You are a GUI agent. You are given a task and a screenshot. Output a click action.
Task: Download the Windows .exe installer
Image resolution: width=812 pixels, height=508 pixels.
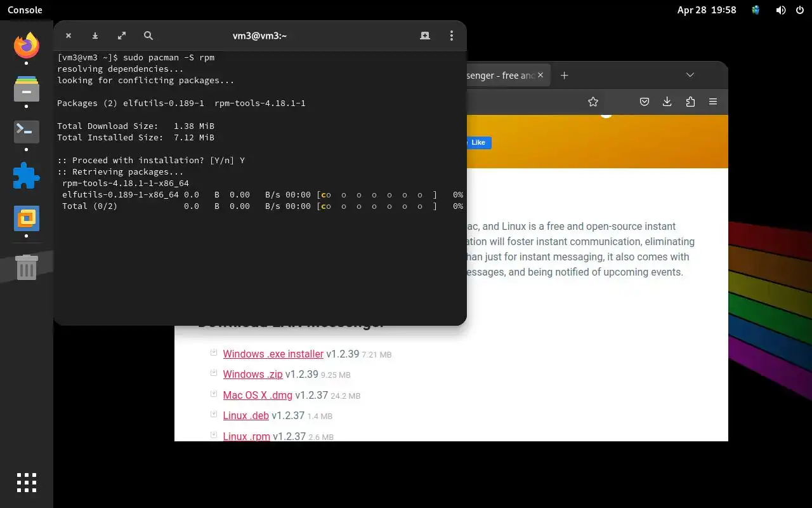[273, 354]
